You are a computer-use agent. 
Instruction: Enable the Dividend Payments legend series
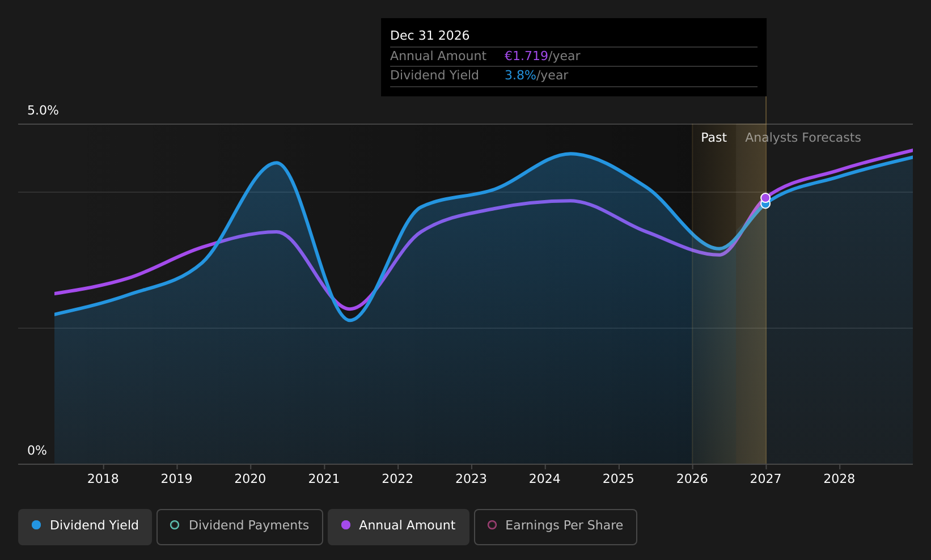pos(240,527)
